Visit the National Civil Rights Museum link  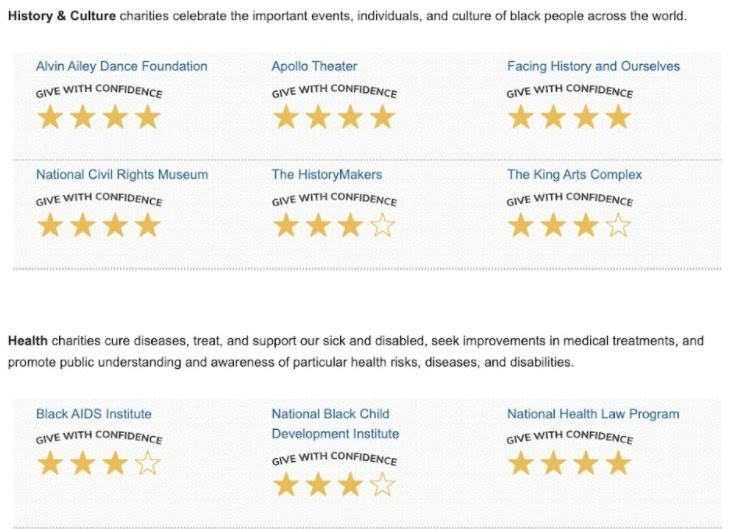click(x=122, y=174)
